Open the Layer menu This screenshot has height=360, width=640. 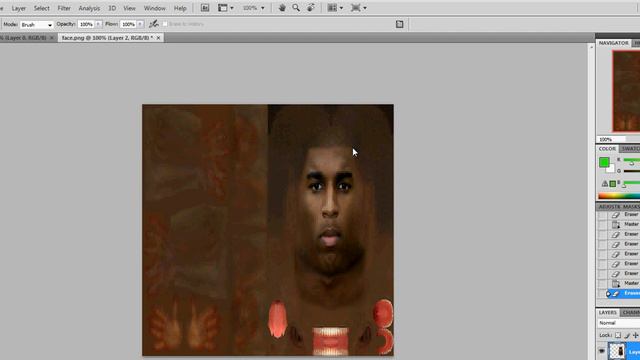(x=18, y=8)
